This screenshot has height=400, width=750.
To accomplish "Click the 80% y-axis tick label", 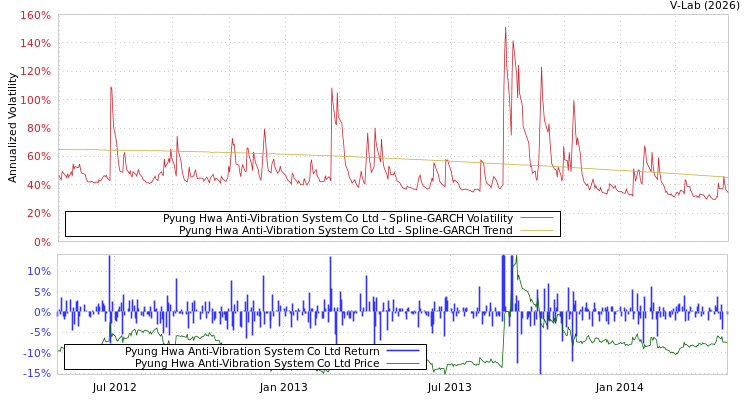I will coord(38,129).
